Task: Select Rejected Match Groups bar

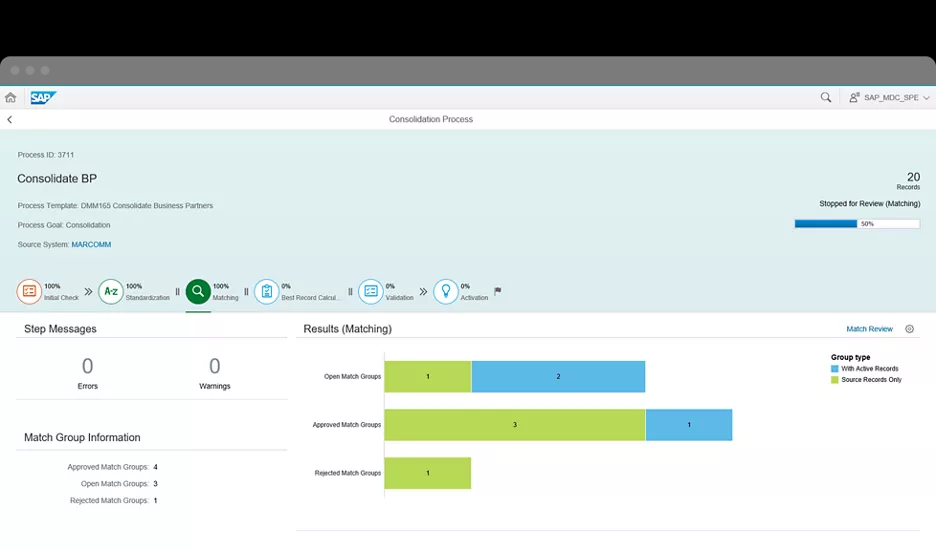Action: 428,473
